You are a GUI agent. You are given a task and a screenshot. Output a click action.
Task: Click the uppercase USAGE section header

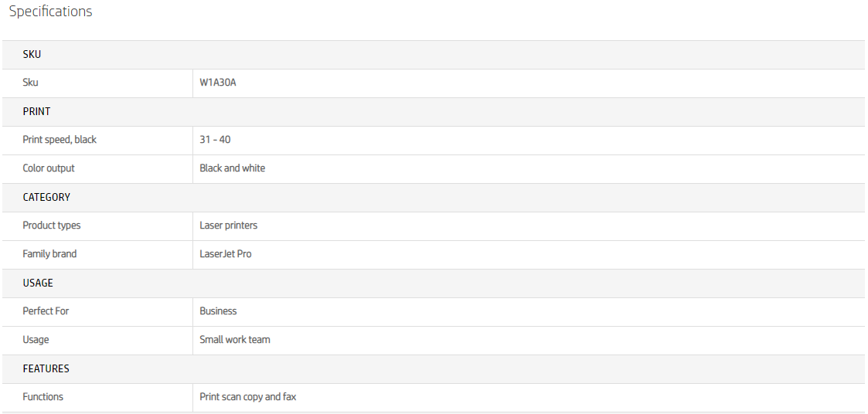(x=38, y=283)
